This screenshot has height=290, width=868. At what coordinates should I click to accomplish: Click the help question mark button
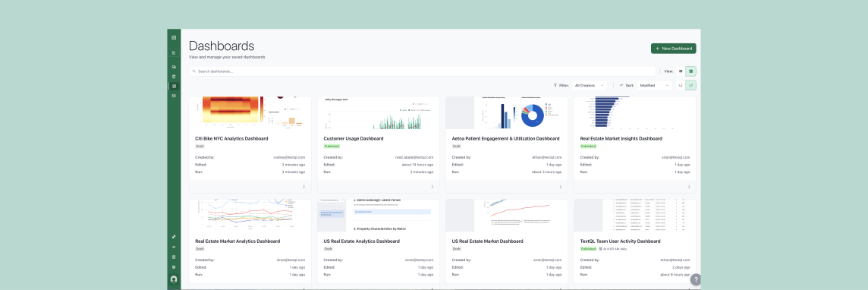pyautogui.click(x=696, y=279)
